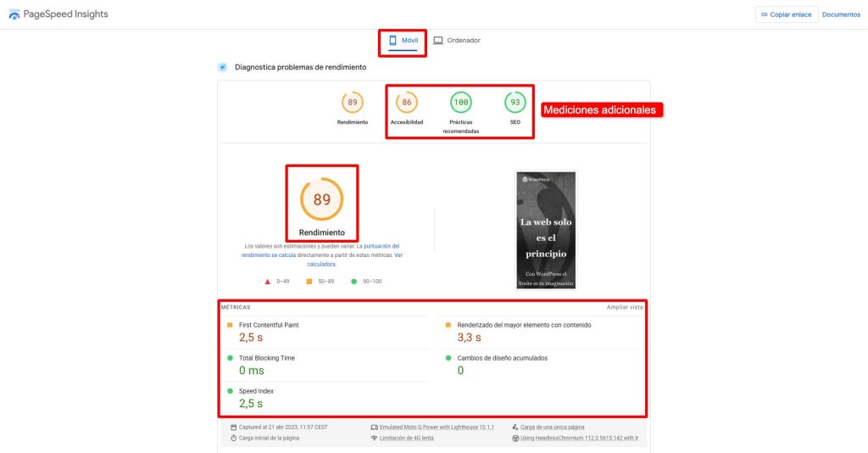
Task: Click the device icon beside Emulated Moto G
Action: pyautogui.click(x=374, y=428)
